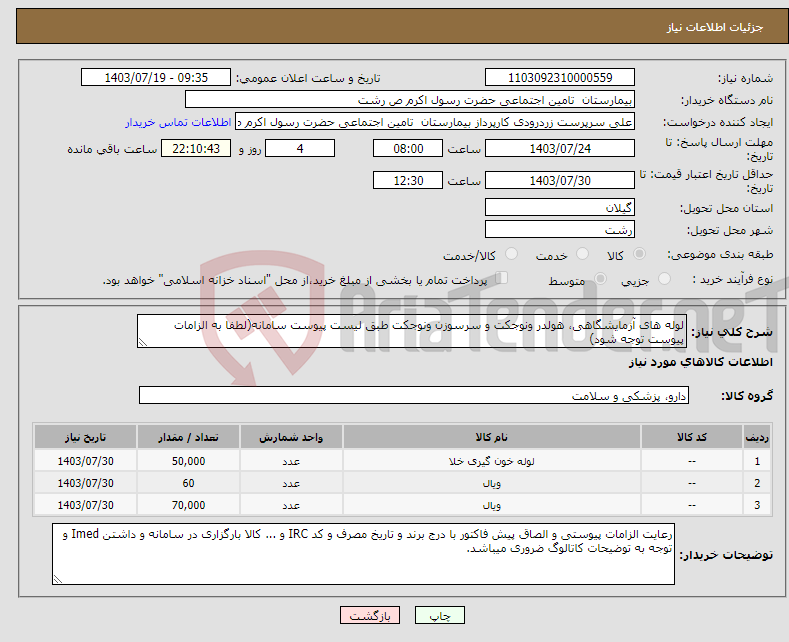Click the بازگشت (back) button
Screen dimensions: 789x642
[370, 615]
